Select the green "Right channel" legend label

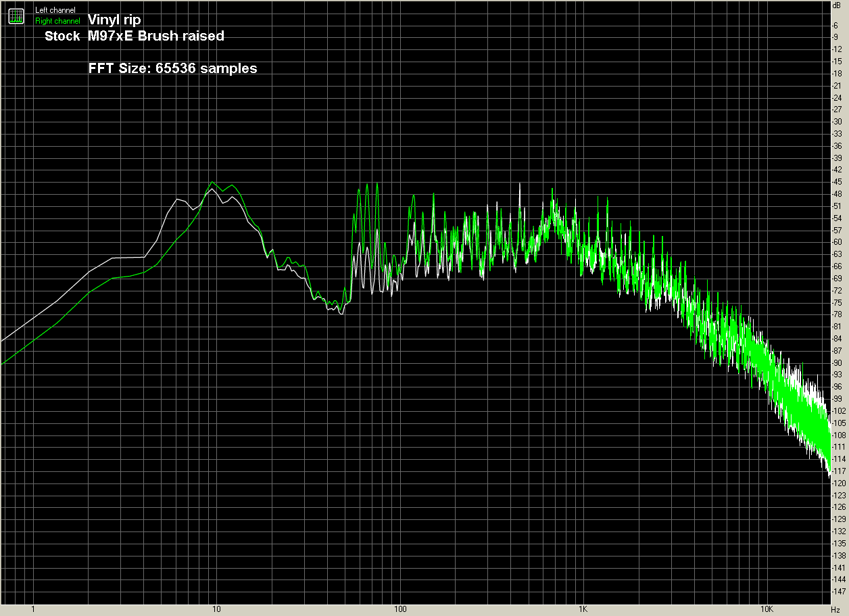pyautogui.click(x=57, y=21)
